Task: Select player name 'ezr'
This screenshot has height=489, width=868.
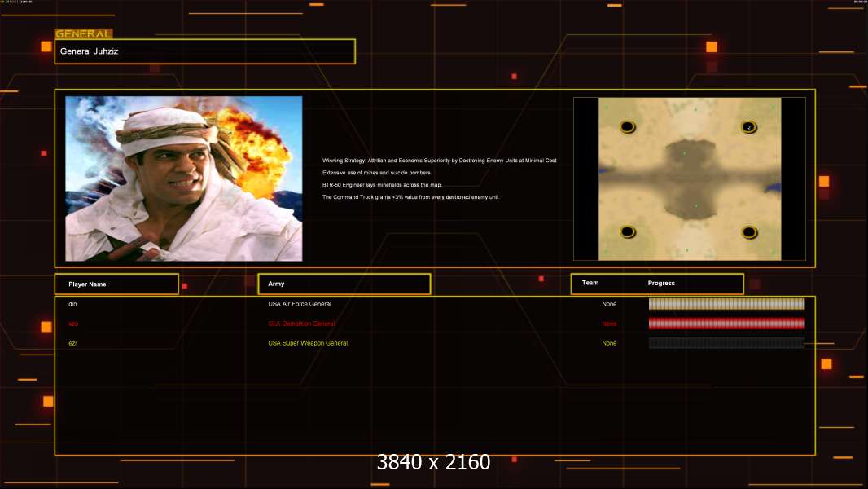Action: pyautogui.click(x=72, y=343)
